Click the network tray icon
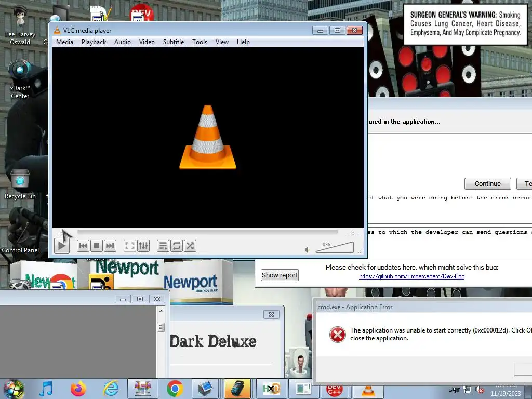532x399 pixels. click(x=467, y=390)
